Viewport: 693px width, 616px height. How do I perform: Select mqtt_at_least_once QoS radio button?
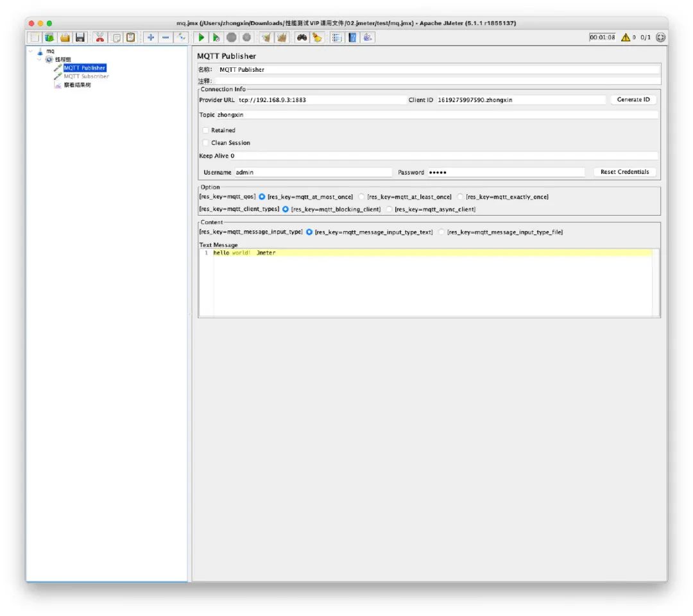[361, 196]
